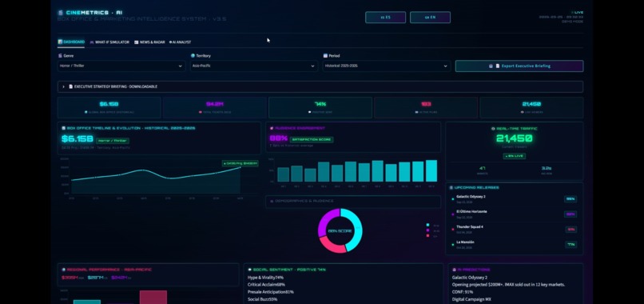Switch language with the ES button

[385, 18]
